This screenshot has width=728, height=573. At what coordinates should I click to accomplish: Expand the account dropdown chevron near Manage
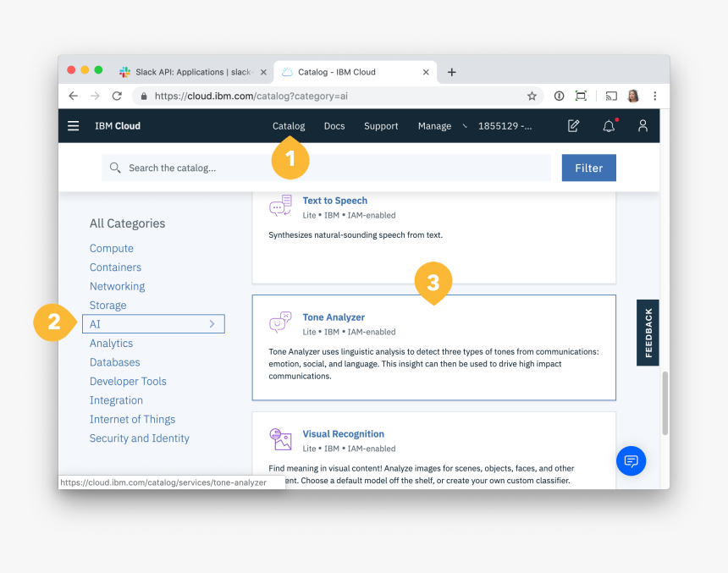(465, 126)
